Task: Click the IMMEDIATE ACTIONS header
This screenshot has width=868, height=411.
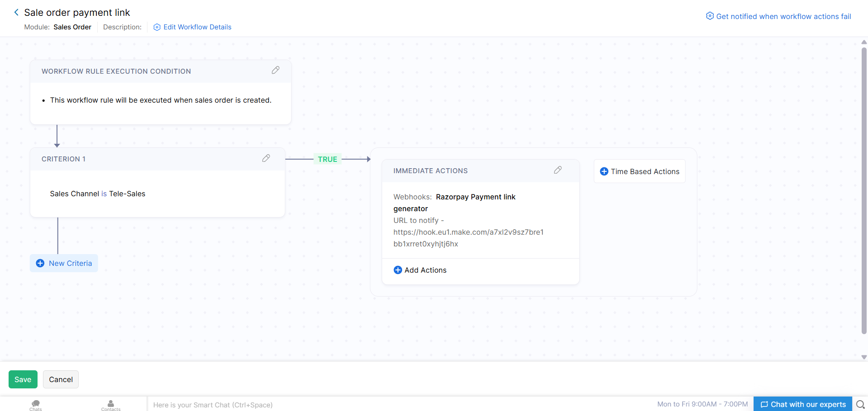Action: pos(431,171)
